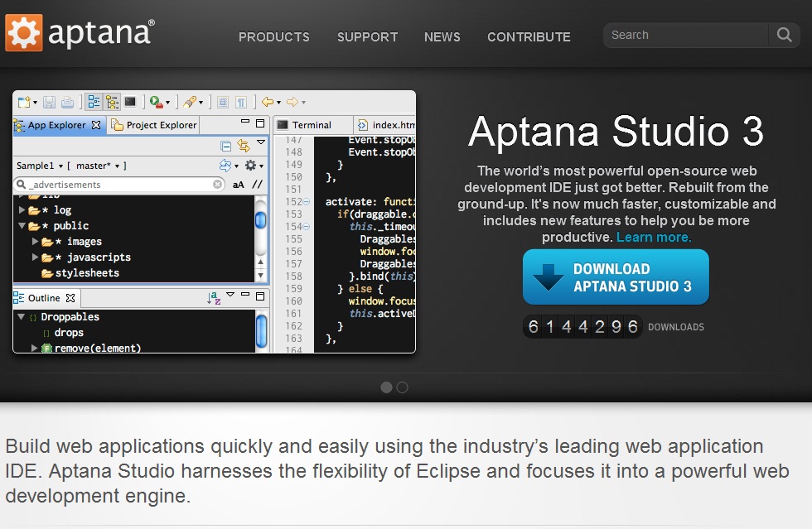The width and height of the screenshot is (812, 529).
Task: Click the Collapse All icon in App Explorer
Action: [x=225, y=146]
